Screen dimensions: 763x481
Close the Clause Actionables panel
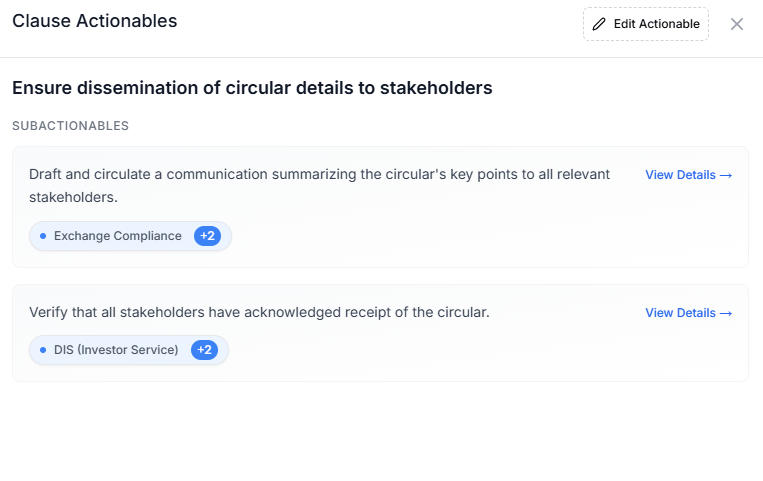pos(737,24)
